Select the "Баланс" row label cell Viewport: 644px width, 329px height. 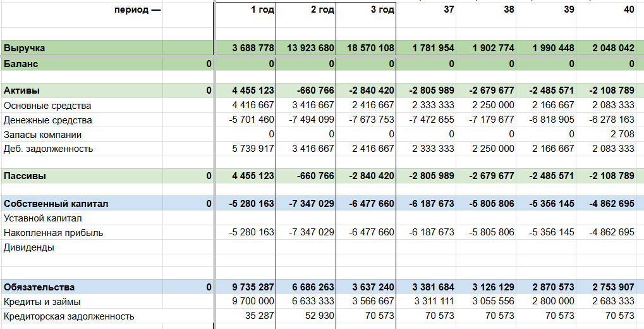21,64
